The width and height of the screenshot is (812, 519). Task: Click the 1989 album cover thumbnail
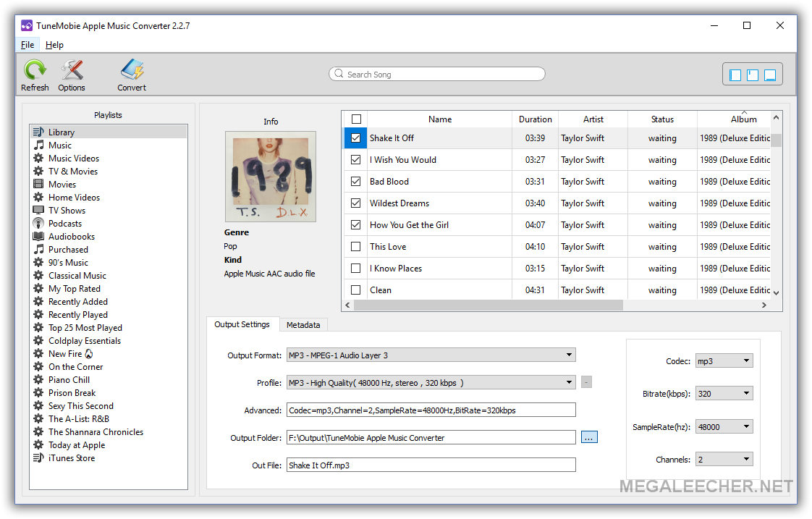coord(271,177)
